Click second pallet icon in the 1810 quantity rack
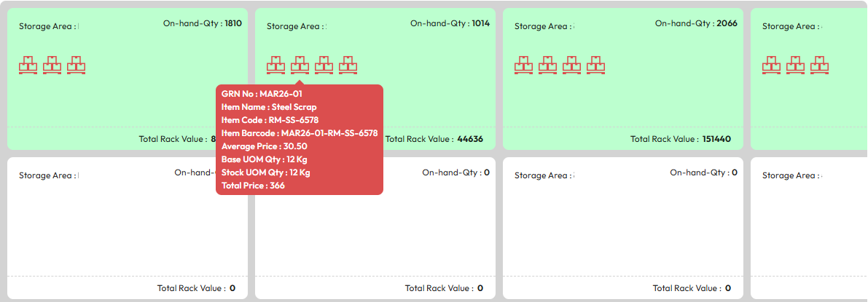The image size is (868, 302). coord(52,65)
